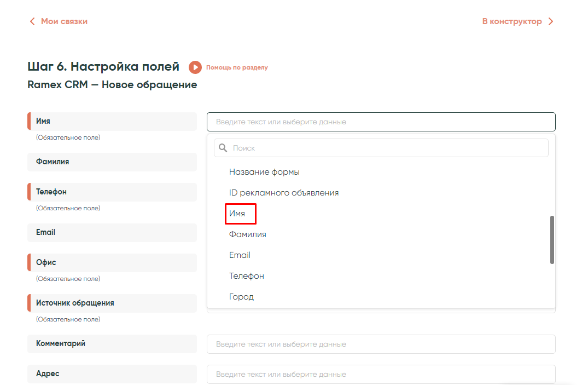Go to В конструктор
The height and width of the screenshot is (385, 588).
click(x=512, y=21)
